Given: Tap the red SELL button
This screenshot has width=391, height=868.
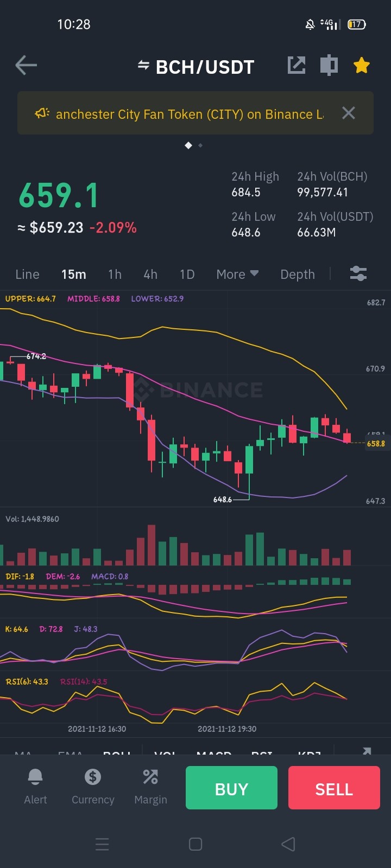Looking at the screenshot, I should (x=334, y=788).
